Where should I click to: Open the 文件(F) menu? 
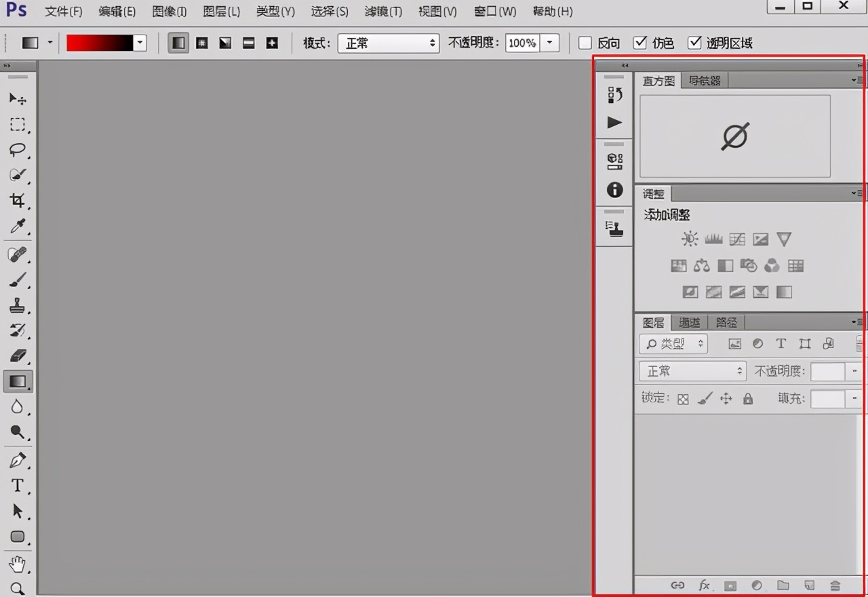[x=63, y=12]
